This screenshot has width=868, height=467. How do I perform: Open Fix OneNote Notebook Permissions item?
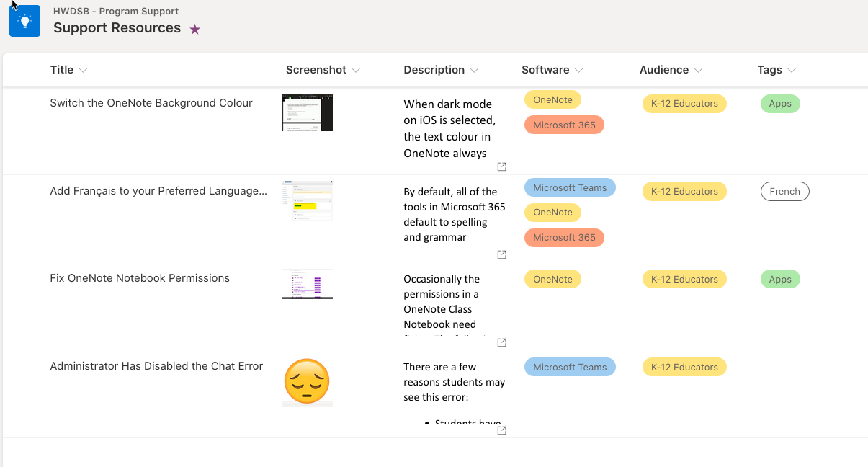point(140,278)
